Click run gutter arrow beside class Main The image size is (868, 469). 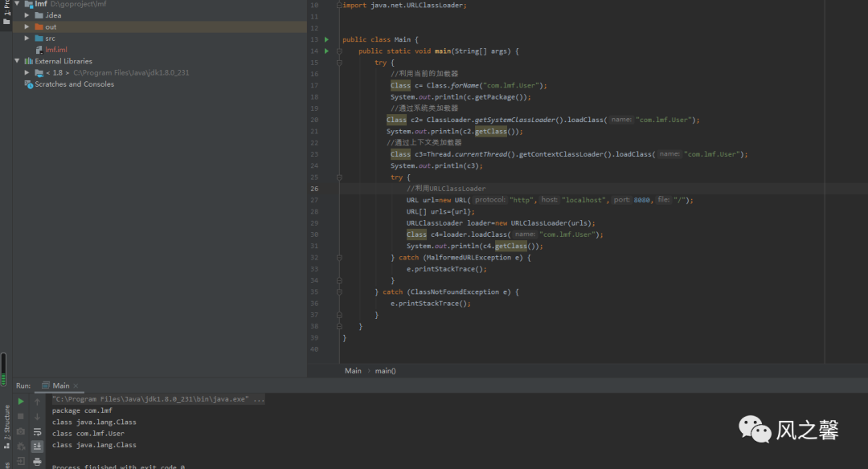coord(326,39)
